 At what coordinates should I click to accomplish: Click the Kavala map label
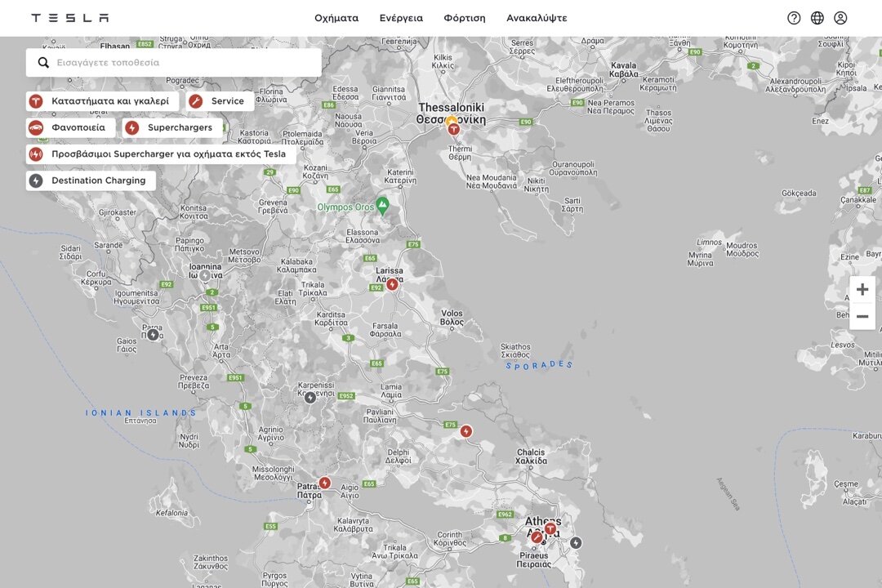click(624, 69)
